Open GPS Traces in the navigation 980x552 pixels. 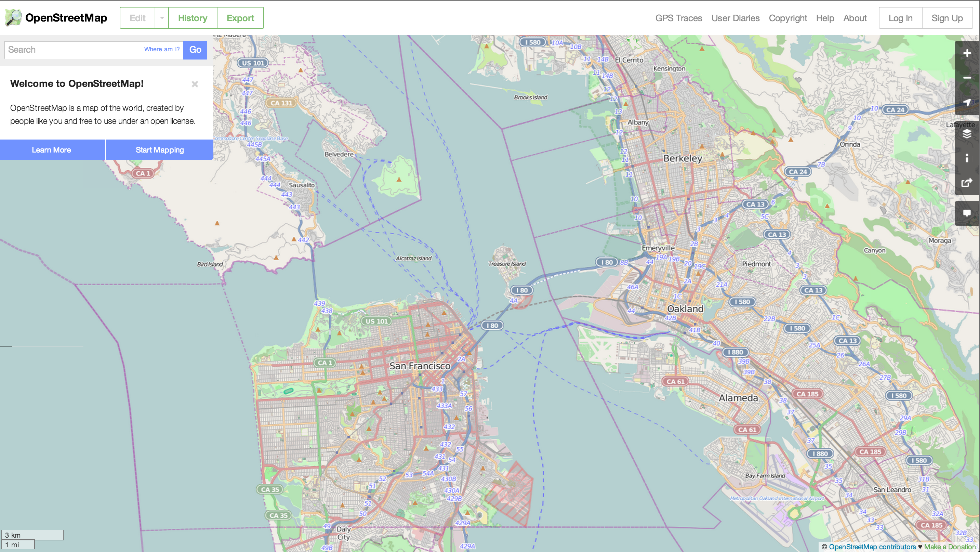(678, 18)
